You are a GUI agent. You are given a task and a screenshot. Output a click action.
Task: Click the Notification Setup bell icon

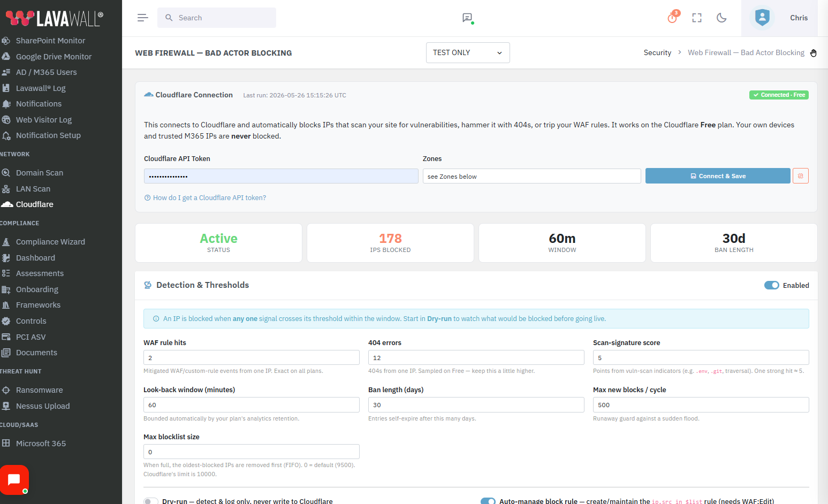click(x=6, y=136)
